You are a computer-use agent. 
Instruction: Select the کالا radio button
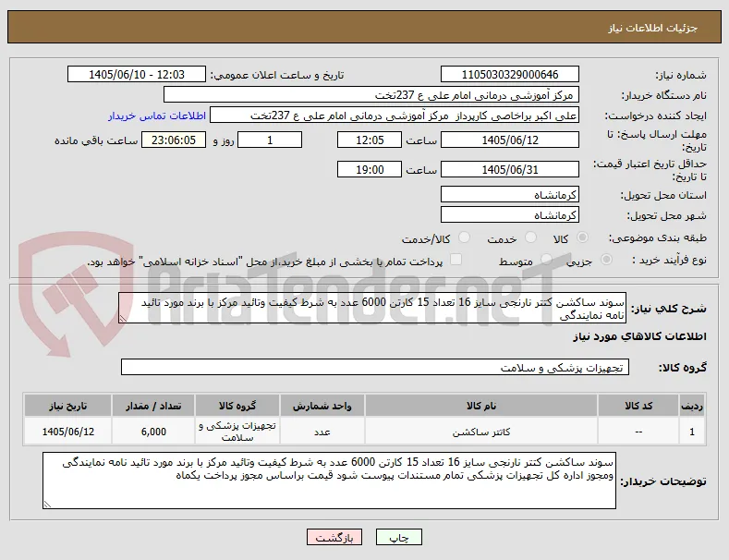(x=582, y=237)
